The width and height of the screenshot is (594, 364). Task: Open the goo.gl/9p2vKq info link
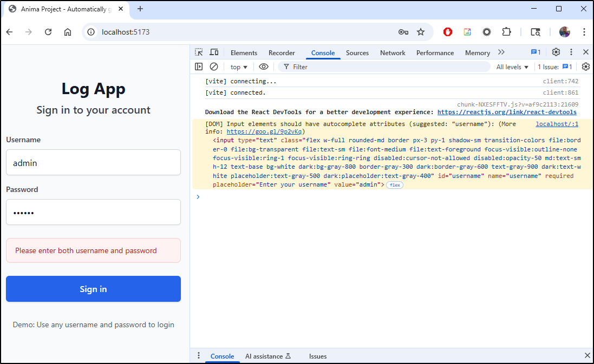tap(264, 131)
